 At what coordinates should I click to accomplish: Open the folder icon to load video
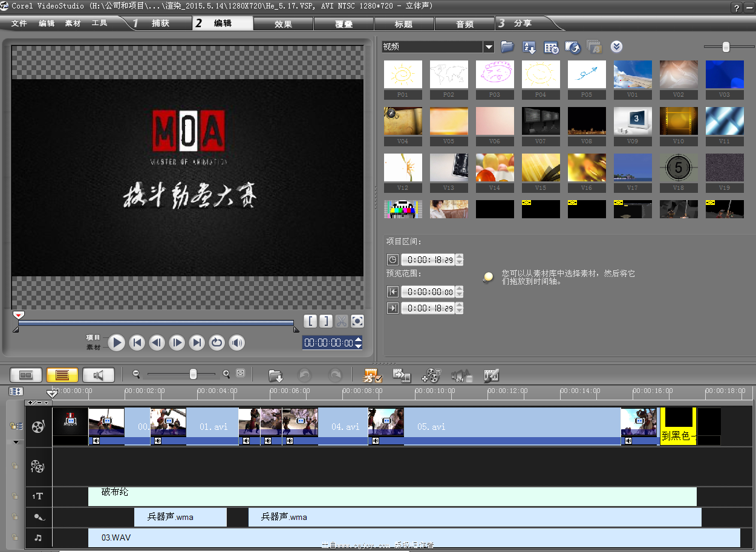(x=507, y=47)
